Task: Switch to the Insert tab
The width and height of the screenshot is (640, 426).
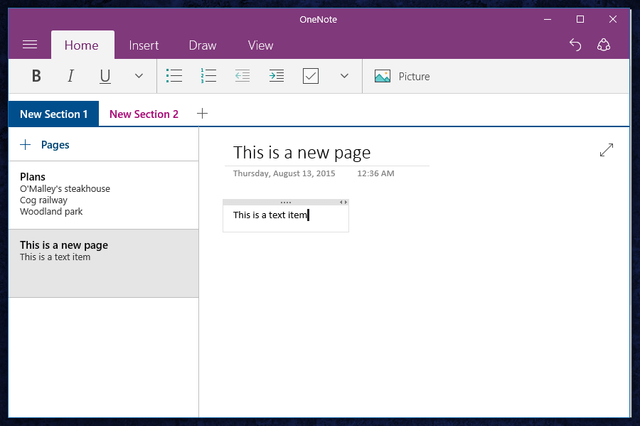Action: (144, 45)
